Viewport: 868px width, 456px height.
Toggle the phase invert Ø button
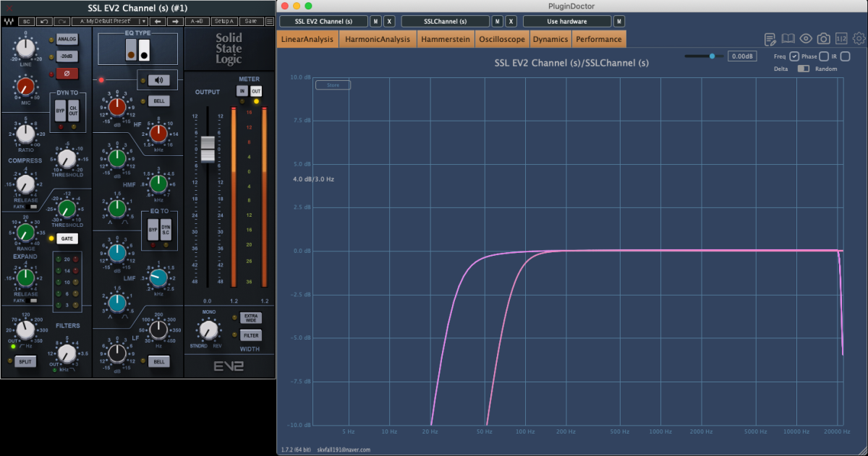click(x=67, y=73)
